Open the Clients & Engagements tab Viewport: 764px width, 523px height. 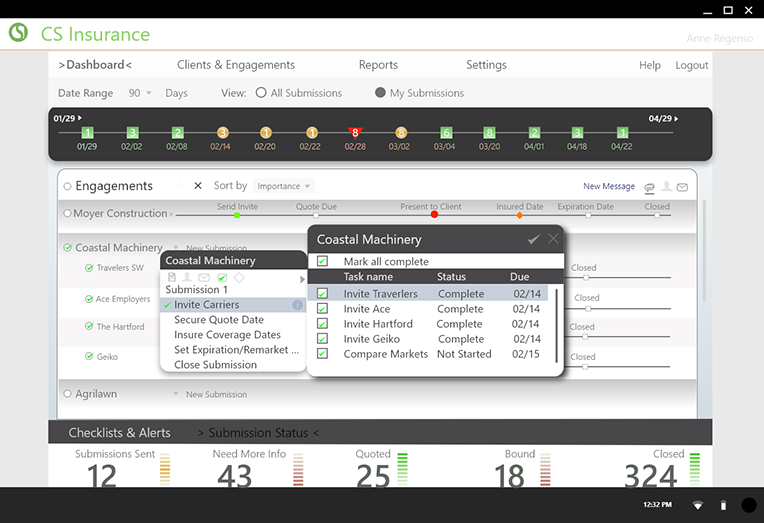point(236,65)
